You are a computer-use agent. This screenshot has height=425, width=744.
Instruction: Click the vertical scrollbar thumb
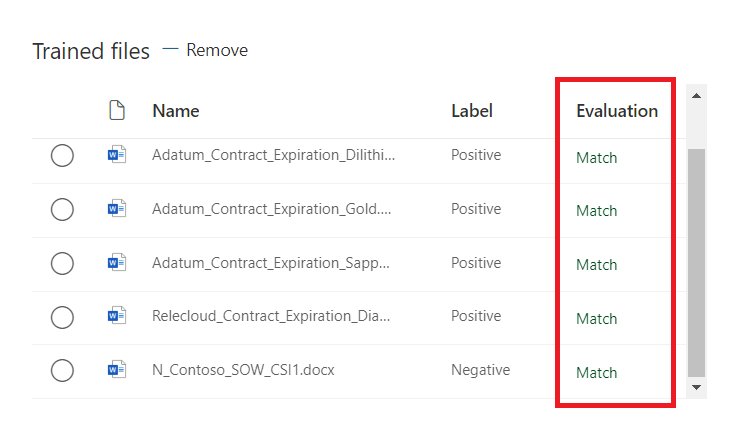[696, 260]
